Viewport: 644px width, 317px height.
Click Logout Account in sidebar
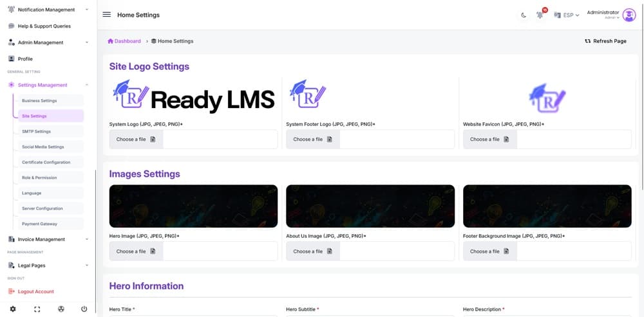point(36,291)
